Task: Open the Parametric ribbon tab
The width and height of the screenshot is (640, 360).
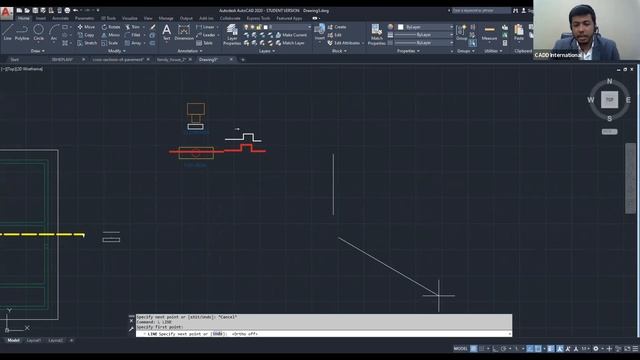Action: [84, 18]
